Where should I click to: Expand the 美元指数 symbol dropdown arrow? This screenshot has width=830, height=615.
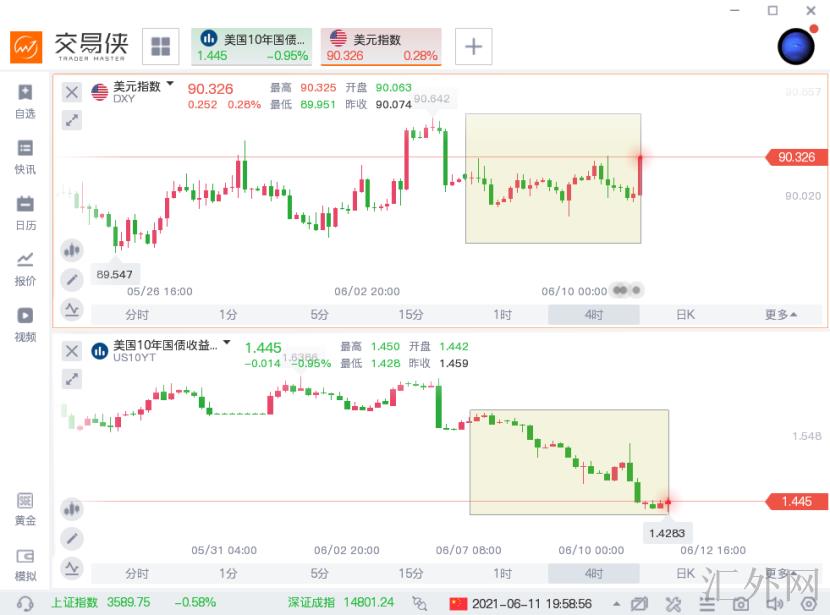coord(168,85)
